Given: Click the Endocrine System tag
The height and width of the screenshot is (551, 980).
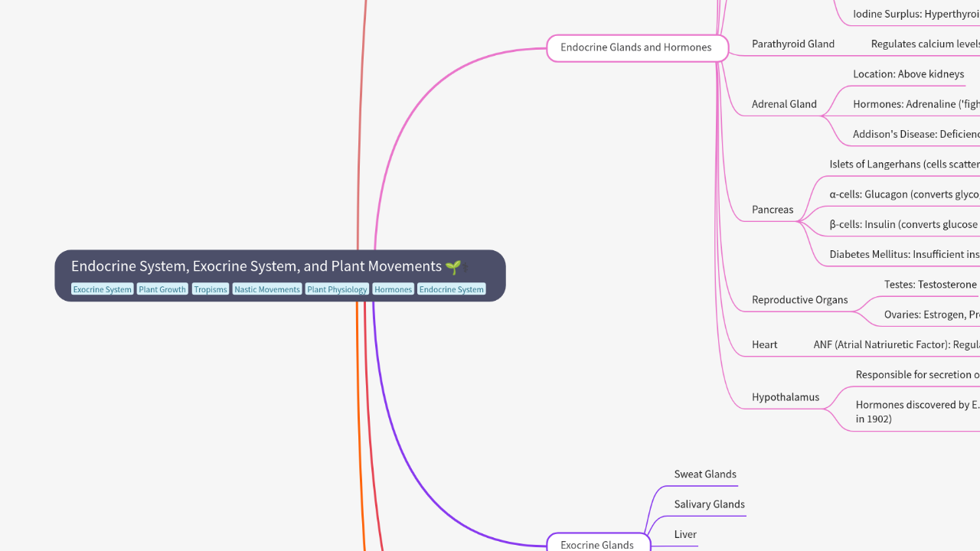Looking at the screenshot, I should click(x=452, y=289).
